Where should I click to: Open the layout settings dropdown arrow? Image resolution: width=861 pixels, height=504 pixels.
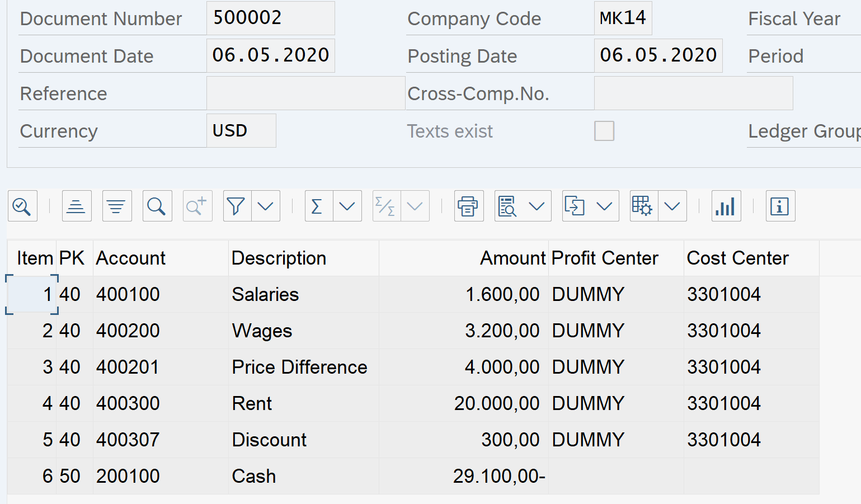[x=672, y=206]
